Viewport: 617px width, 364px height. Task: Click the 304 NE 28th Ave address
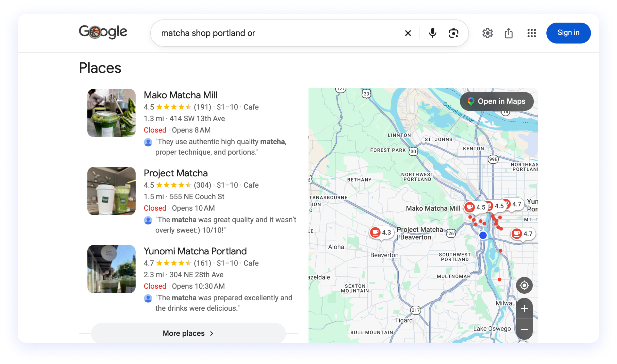click(x=197, y=275)
